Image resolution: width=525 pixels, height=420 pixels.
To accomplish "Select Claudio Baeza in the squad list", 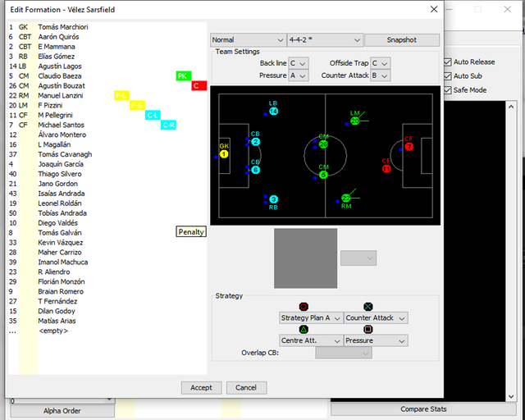I will pyautogui.click(x=60, y=76).
